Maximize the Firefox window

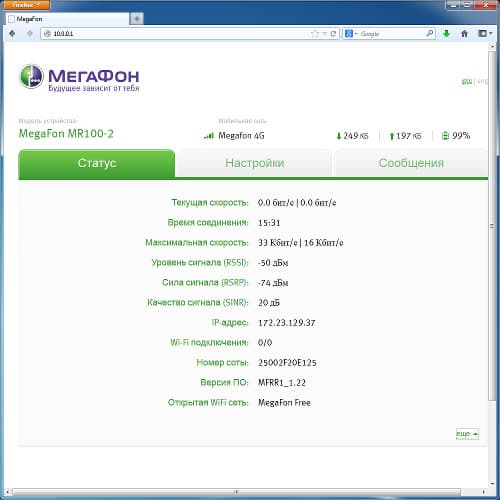[x=467, y=4]
